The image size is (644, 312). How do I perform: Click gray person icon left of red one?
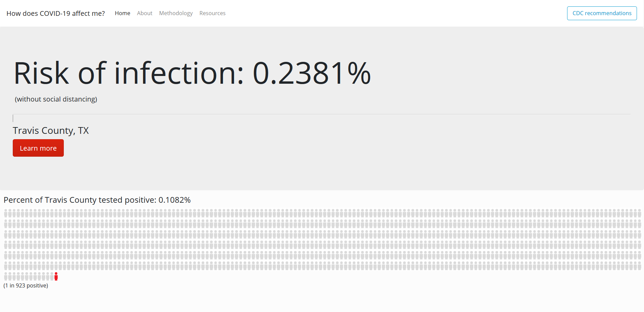pos(52,276)
